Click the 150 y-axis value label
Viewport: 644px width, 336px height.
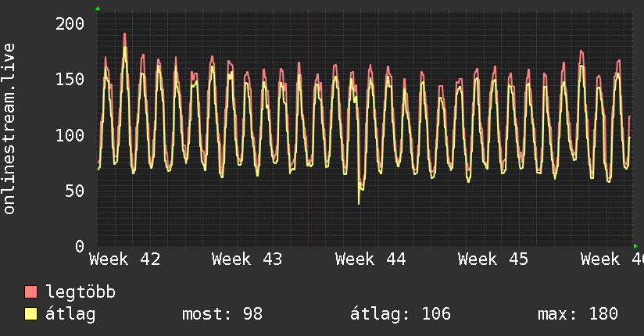[x=70, y=79]
